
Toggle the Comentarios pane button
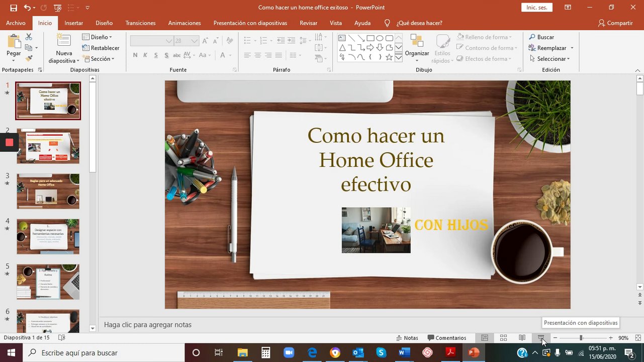pos(447,338)
